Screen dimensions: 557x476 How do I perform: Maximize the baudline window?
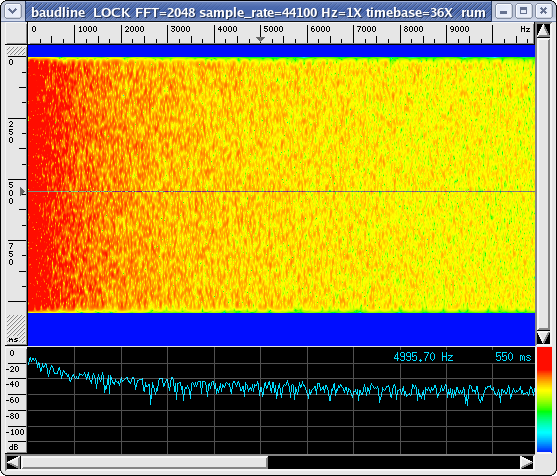pos(523,11)
